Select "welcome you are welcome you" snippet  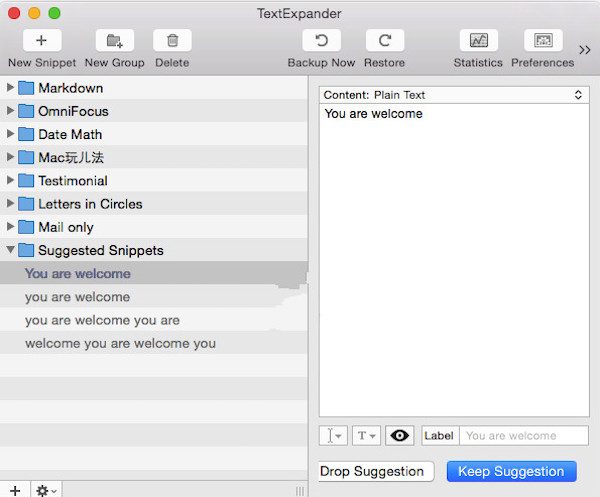pos(153,343)
